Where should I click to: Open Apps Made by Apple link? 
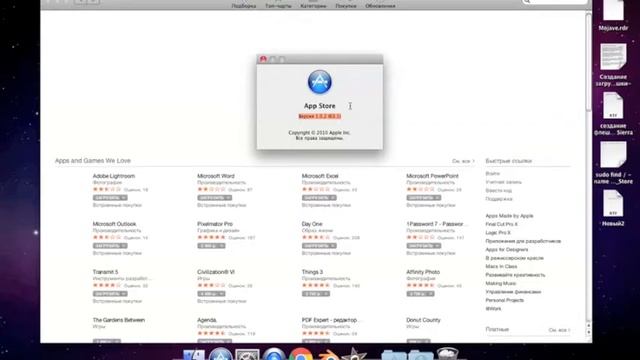tap(509, 216)
